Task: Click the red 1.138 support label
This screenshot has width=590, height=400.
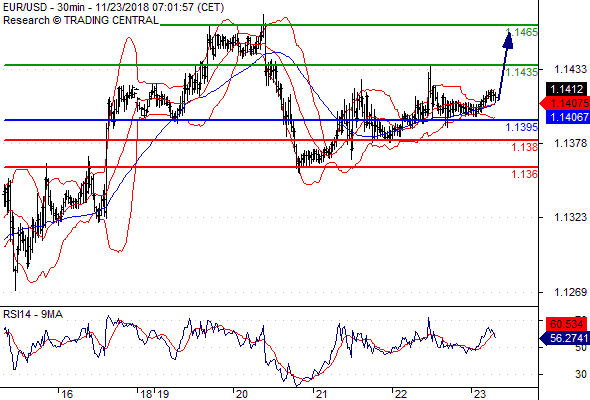Action: coord(525,147)
